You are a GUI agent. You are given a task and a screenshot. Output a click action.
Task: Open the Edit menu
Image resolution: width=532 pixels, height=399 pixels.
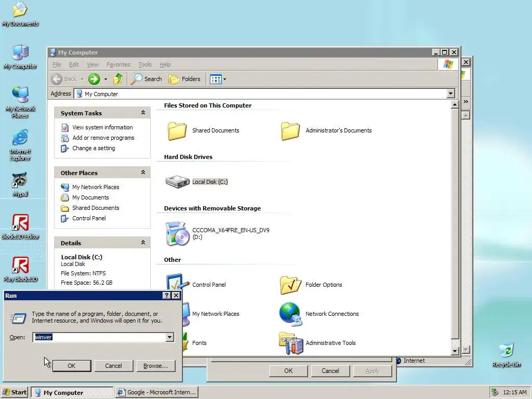[74, 64]
